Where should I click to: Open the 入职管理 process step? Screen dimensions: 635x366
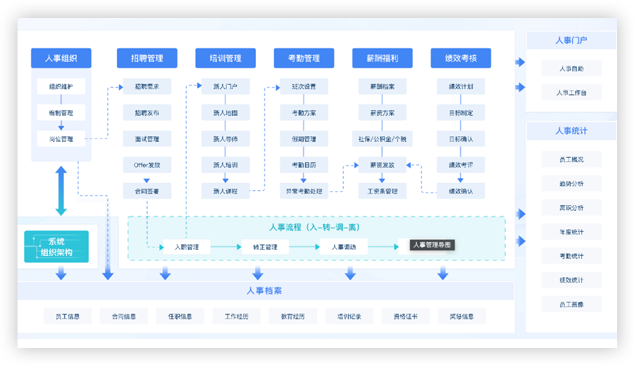pyautogui.click(x=187, y=247)
